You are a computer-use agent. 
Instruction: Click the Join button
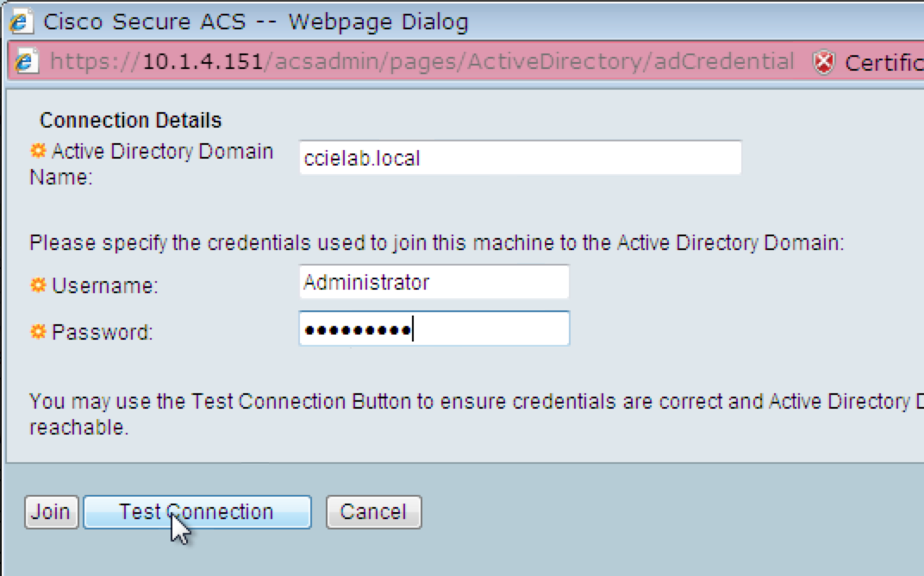click(50, 511)
